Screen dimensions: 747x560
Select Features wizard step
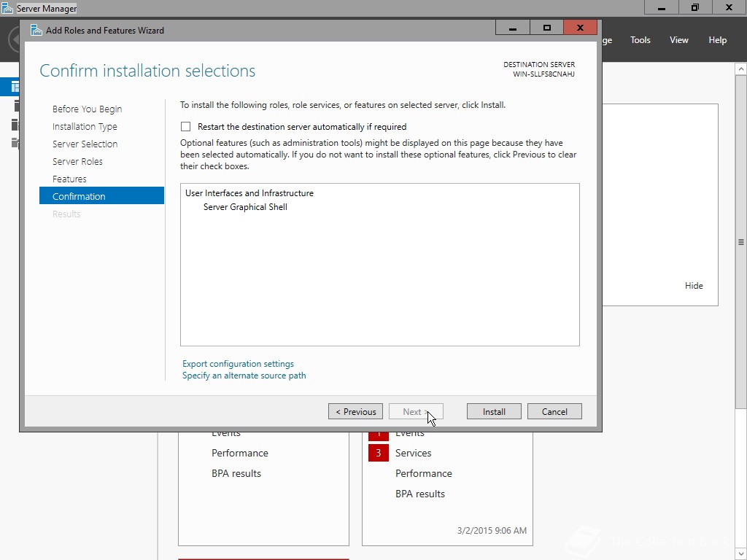click(x=69, y=179)
